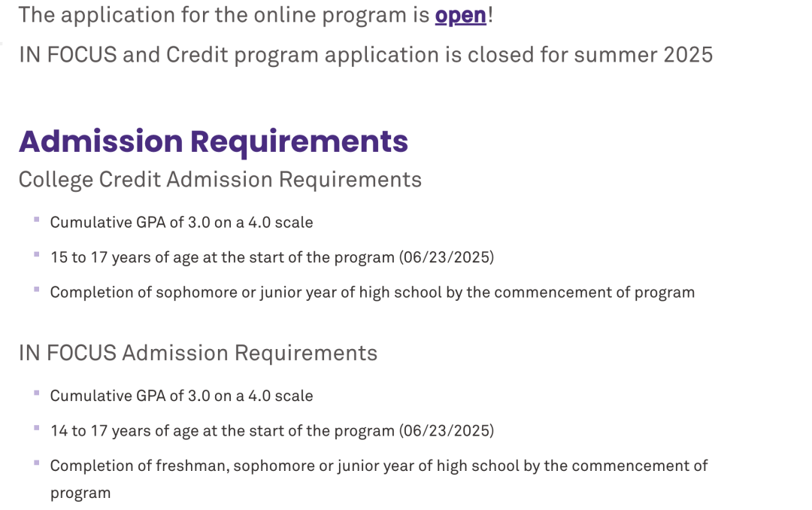The width and height of the screenshot is (812, 510).
Task: Click the 15 to 17 years age requirement
Action: point(272,257)
